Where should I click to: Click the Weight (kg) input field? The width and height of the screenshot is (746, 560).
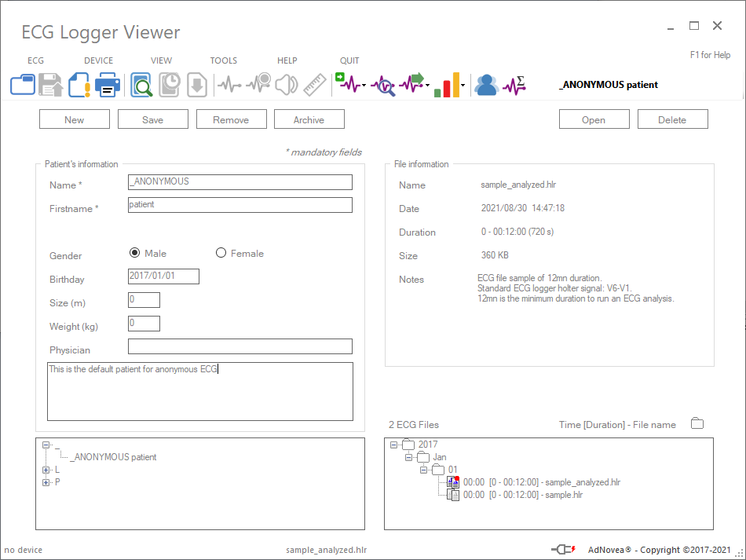pos(144,324)
